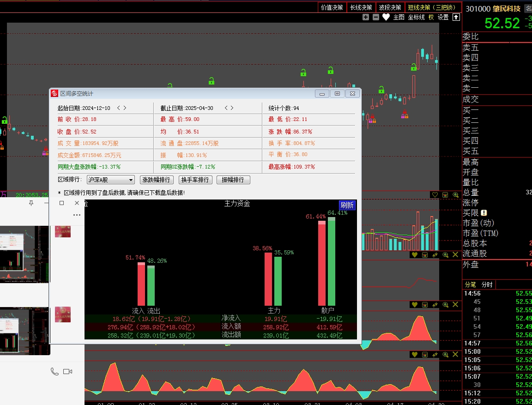Switch to 长线决策 tab
Viewport: 532px width, 405px height.
pos(361,7)
